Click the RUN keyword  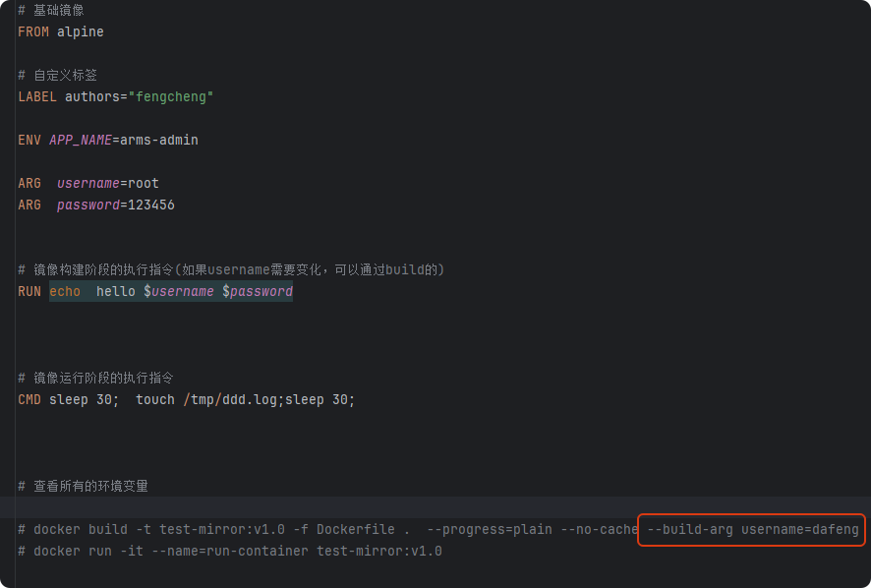(29, 292)
